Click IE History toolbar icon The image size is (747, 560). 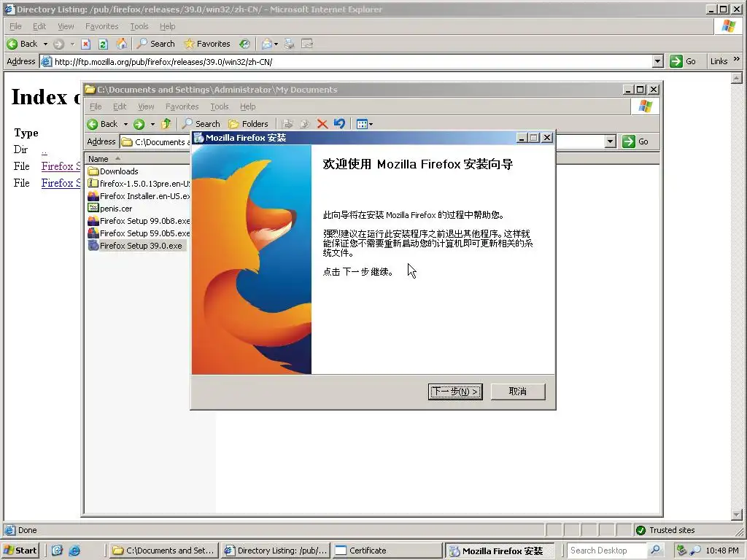(x=244, y=44)
